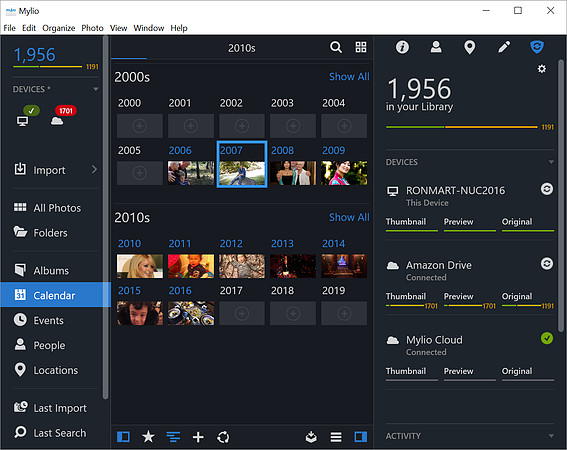Open the Map location panel icon
This screenshot has height=450, width=567.
coord(469,47)
